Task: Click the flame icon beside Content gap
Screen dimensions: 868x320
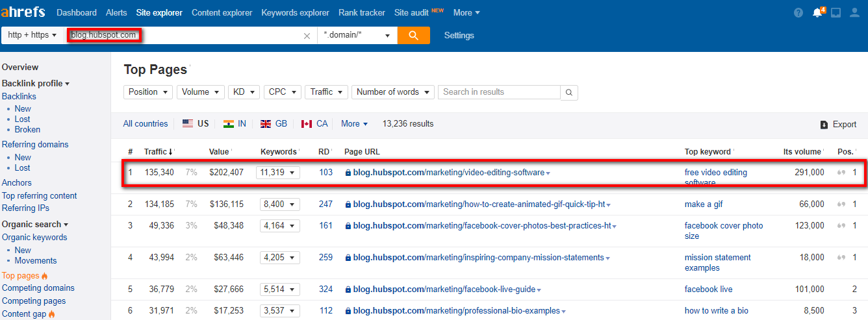Action: click(x=51, y=314)
